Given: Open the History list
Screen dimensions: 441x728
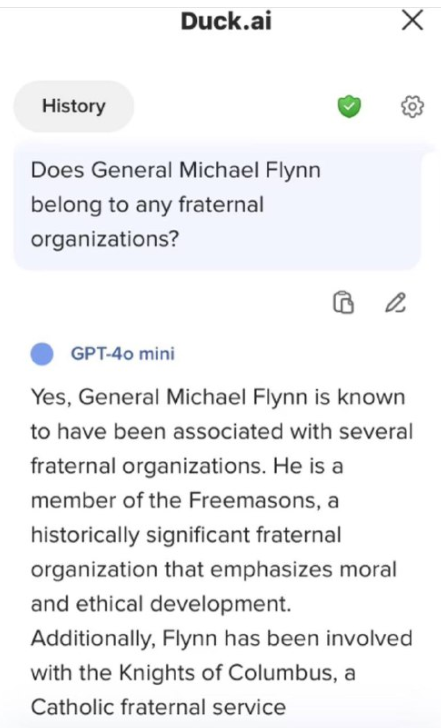Looking at the screenshot, I should click(x=74, y=106).
